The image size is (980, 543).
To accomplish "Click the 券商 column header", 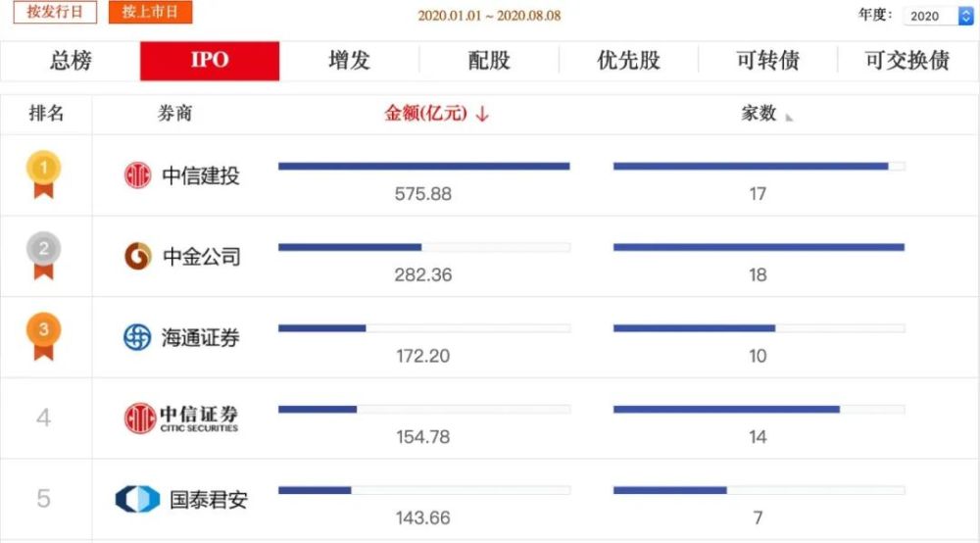I will coord(175,113).
